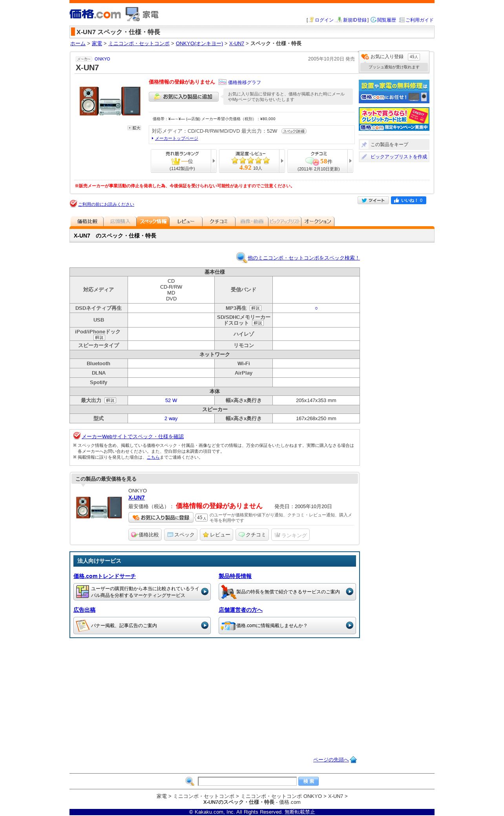Screen dimensions: 504x816
Task: Click the magnifier icon beside spec search link
Action: coord(241,258)
